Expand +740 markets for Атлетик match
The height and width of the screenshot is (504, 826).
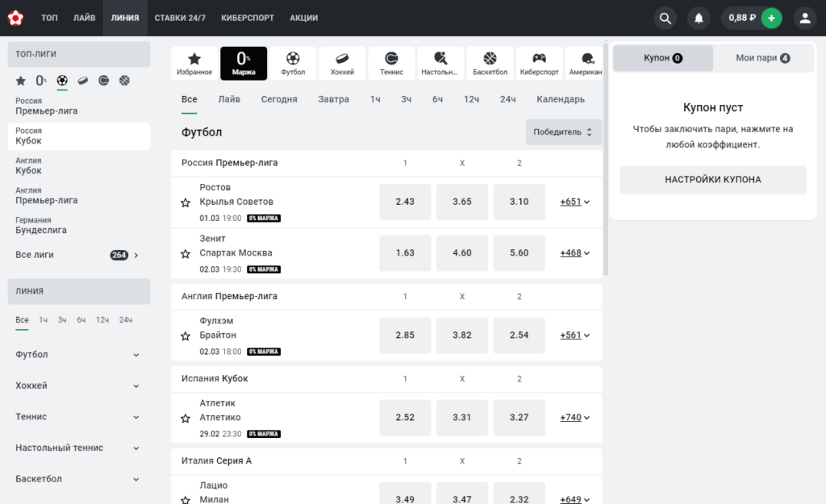tap(574, 417)
